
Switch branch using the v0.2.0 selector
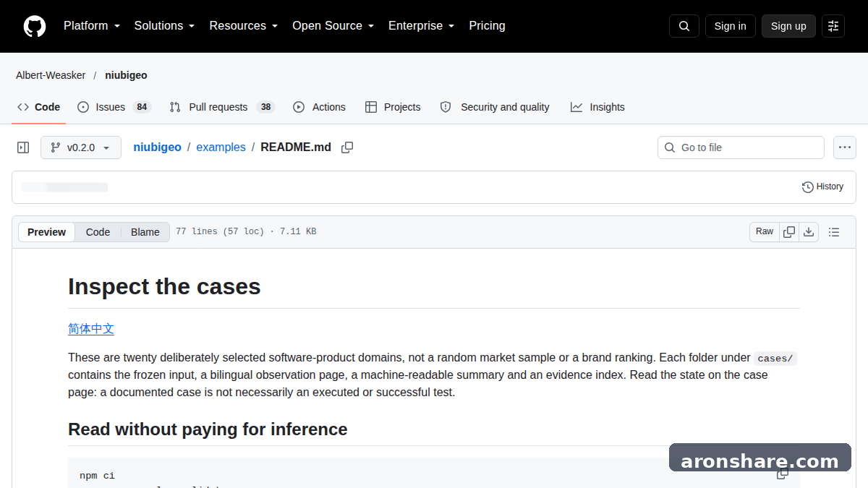81,147
